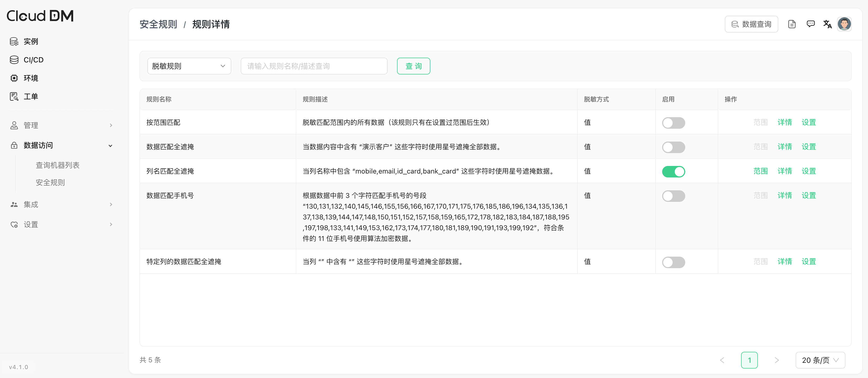868x378 pixels.
Task: Open 详情 for 数据匹配手机号 rule
Action: [784, 196]
